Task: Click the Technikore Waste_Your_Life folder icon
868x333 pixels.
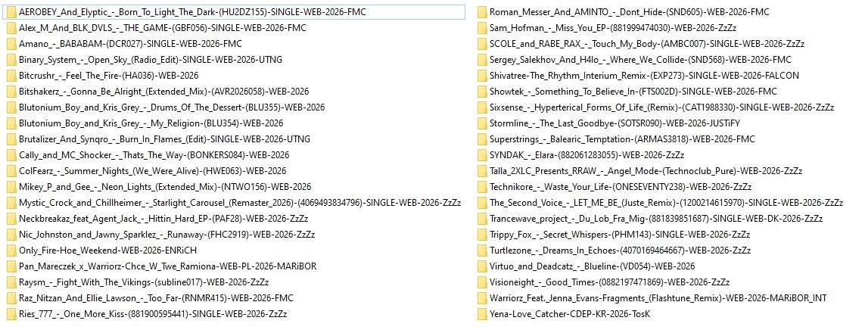Action: click(x=482, y=187)
